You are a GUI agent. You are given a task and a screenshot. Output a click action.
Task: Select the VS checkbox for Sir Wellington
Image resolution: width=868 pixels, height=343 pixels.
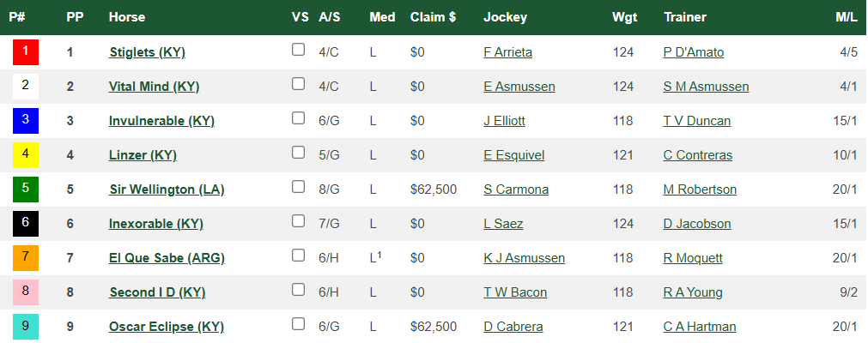pyautogui.click(x=299, y=187)
